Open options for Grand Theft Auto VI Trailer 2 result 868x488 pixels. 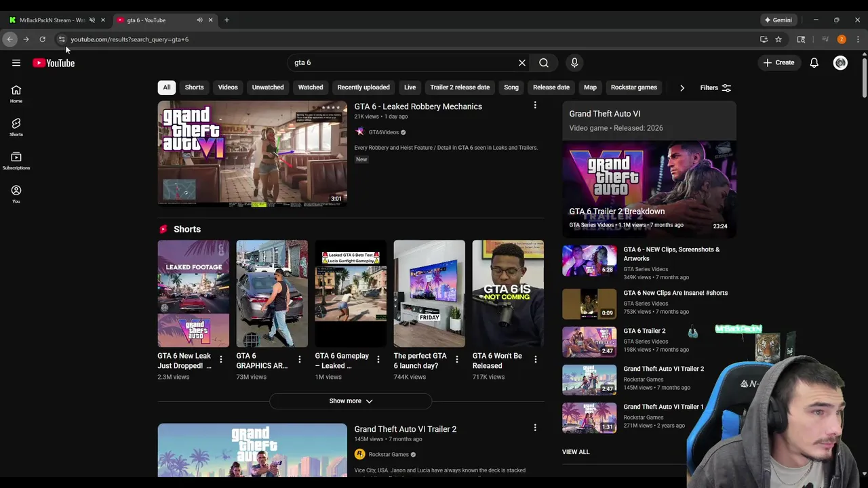point(535,428)
